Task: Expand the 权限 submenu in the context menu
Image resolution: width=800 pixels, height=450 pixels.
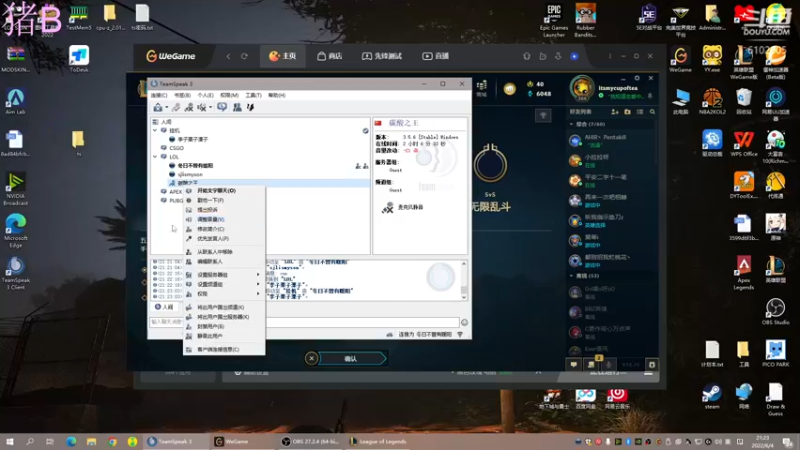Action: 224,294
